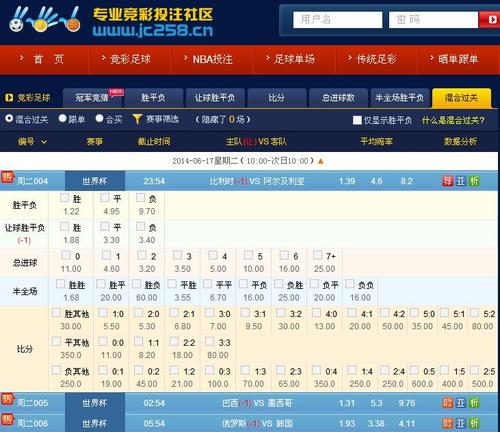Open the 析 icon in the 周二005 row
Image resolution: width=500 pixels, height=432 pixels.
click(x=474, y=403)
